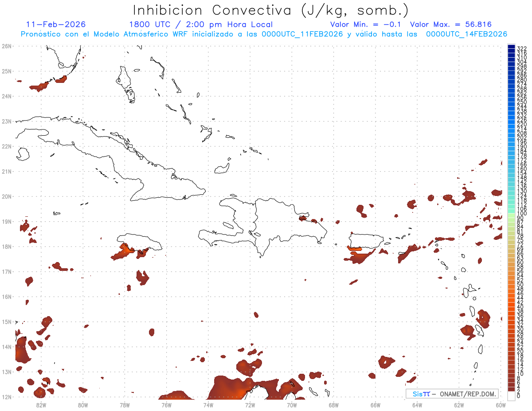Click the 25N latitude label
Screen dimensions: 532x411
6,71
